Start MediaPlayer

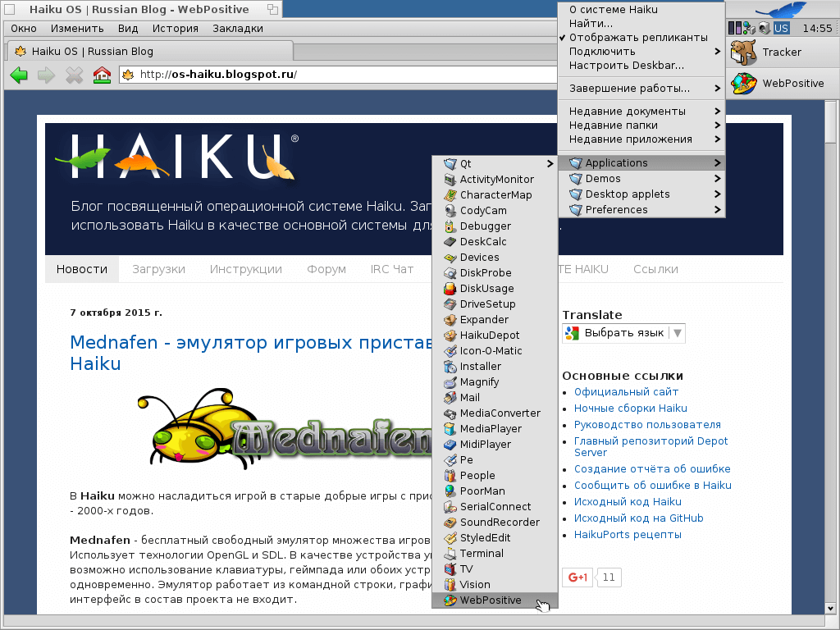[x=495, y=428]
